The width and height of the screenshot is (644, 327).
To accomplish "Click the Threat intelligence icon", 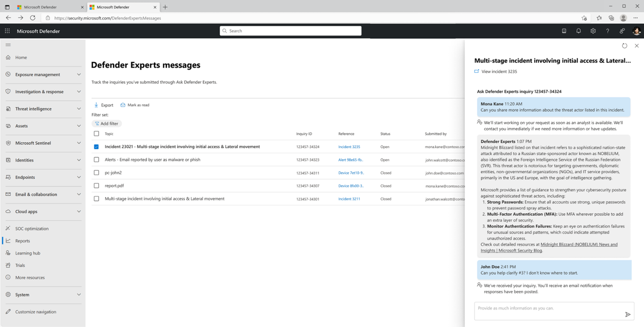I will [8, 109].
